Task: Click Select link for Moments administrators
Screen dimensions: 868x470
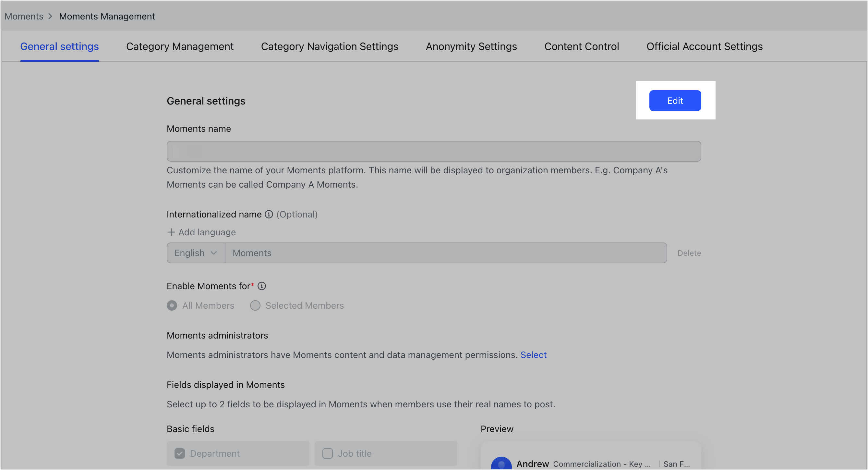Action: (x=533, y=355)
